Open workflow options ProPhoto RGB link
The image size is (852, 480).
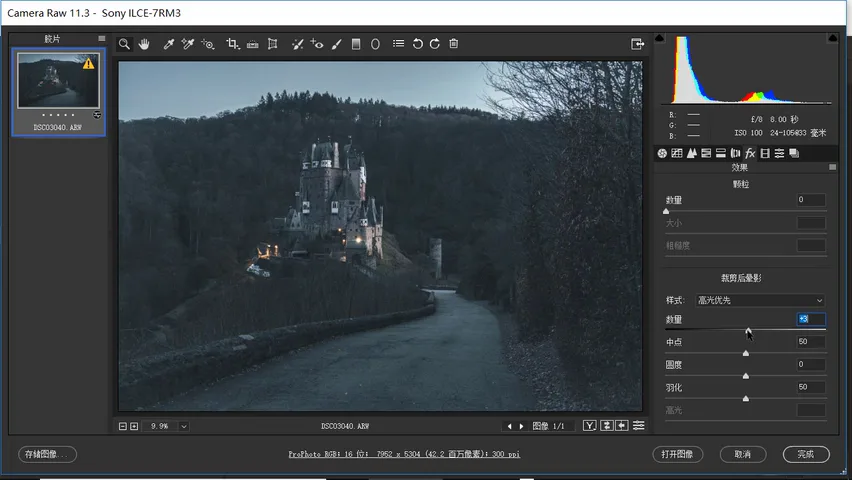[x=404, y=454]
